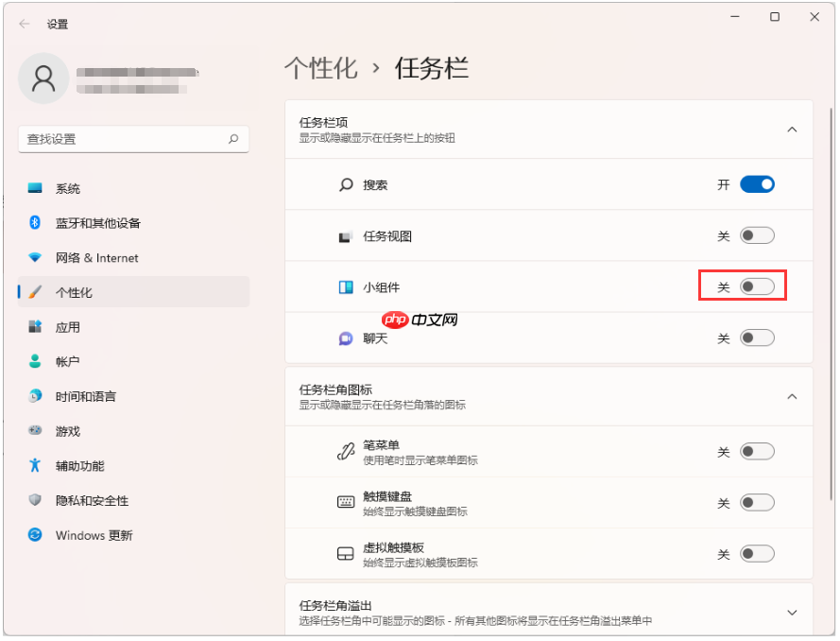Click the 个性化 breadcrumb link
The height and width of the screenshot is (641, 840).
pyautogui.click(x=321, y=67)
